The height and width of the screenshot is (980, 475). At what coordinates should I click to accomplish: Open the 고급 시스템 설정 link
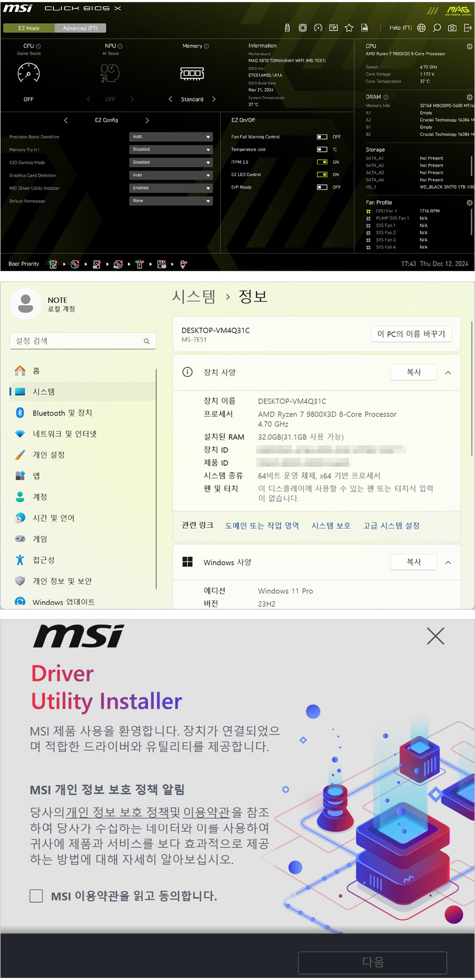391,525
